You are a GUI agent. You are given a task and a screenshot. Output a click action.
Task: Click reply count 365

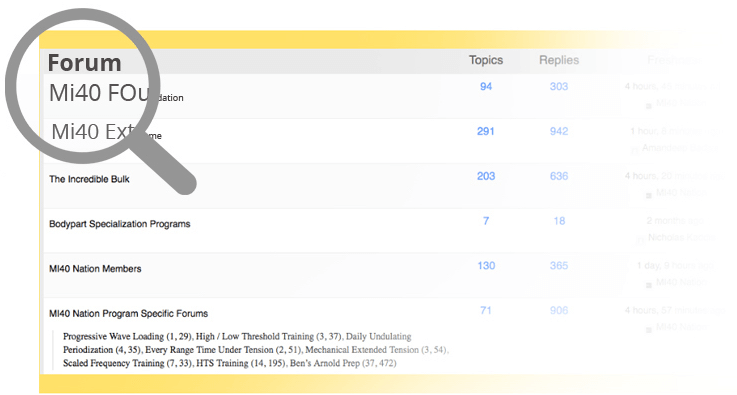tap(559, 265)
